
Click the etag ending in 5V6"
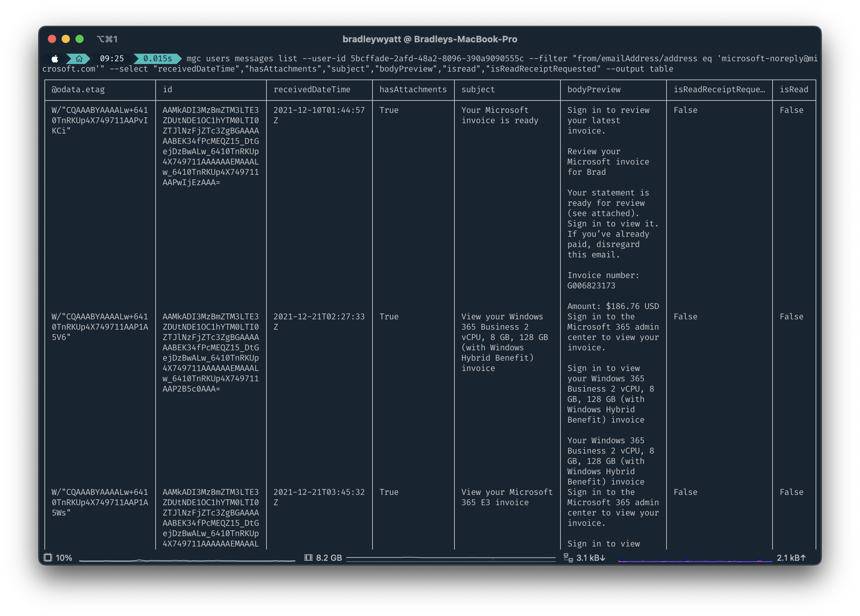coord(100,327)
